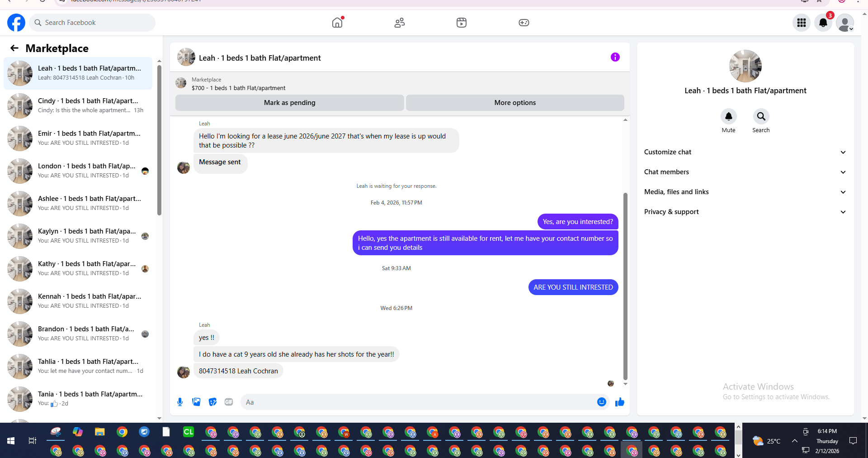Viewport: 868px width, 458px height.
Task: Click Mark as pending button
Action: click(290, 103)
